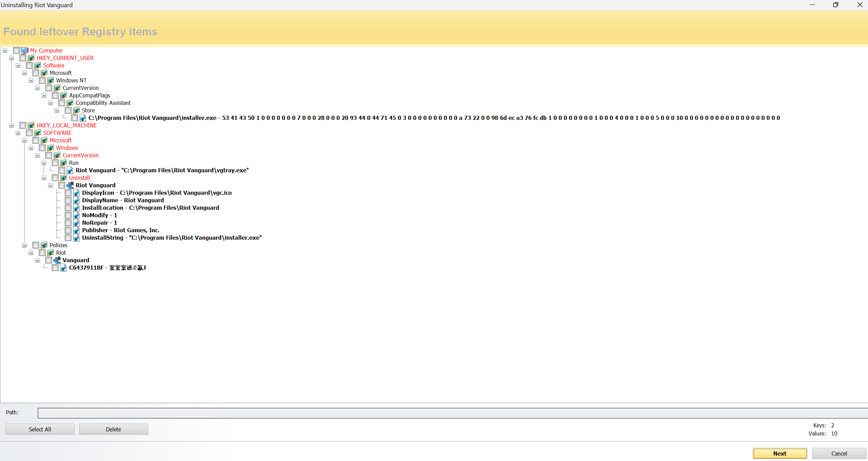Collapse the My Computer tree node
This screenshot has height=461, width=868.
point(5,50)
